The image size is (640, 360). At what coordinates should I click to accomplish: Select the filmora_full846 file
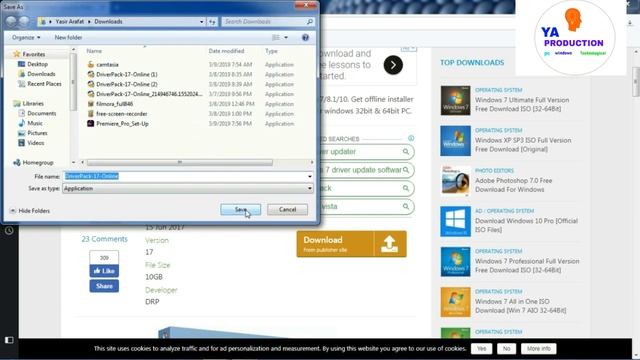pos(115,104)
